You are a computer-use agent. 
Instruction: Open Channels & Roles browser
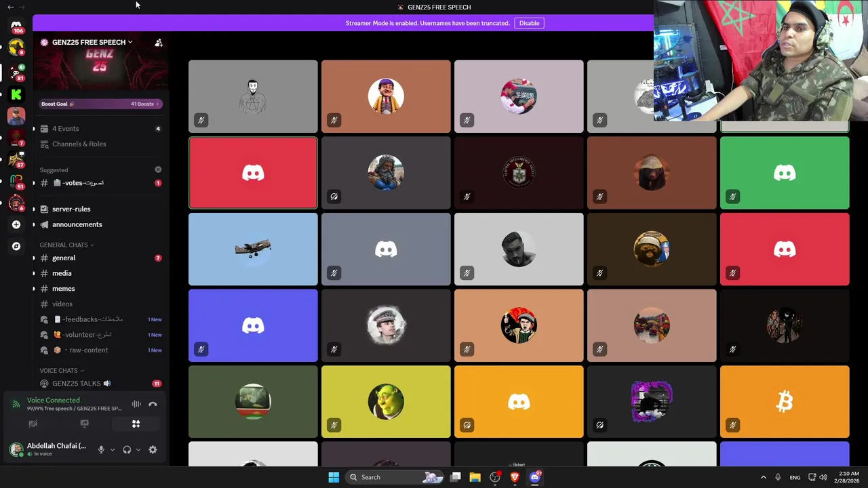(x=100, y=144)
